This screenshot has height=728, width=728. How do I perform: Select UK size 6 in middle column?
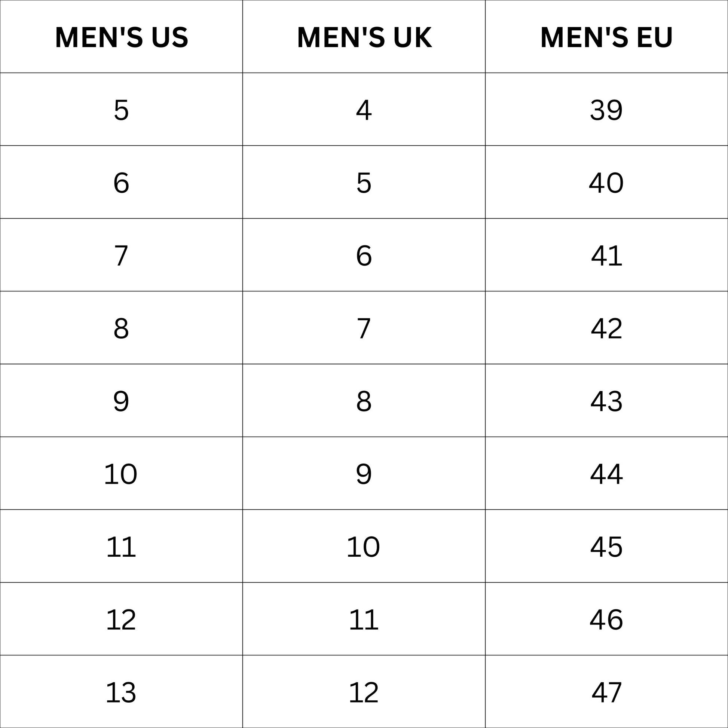[364, 256]
